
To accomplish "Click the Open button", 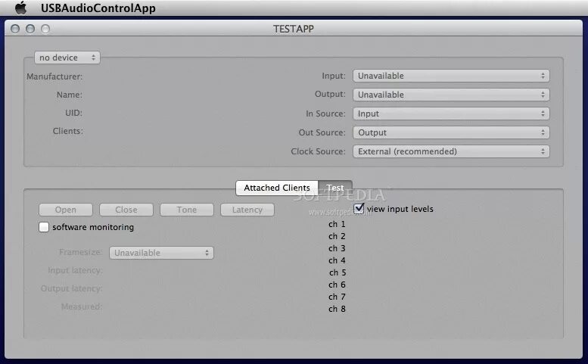I will [66, 210].
